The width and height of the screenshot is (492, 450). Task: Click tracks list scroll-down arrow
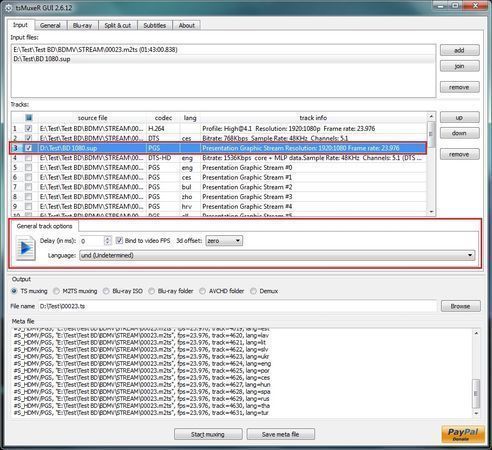point(431,211)
